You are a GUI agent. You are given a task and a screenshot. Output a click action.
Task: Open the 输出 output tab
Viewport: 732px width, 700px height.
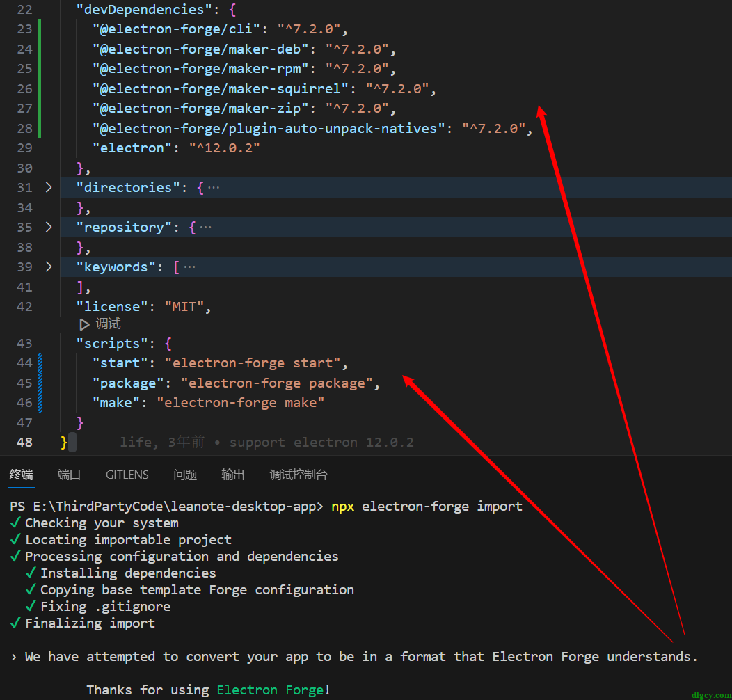[x=233, y=475]
